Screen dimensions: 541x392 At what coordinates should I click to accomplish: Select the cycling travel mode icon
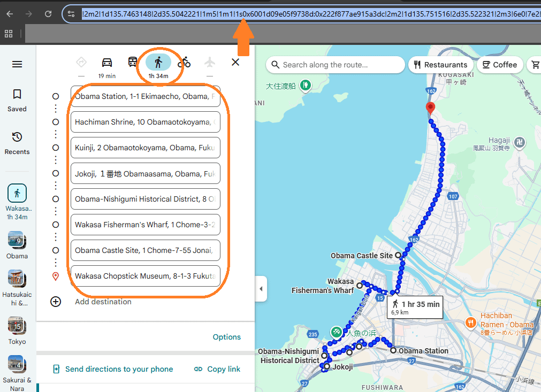[185, 62]
